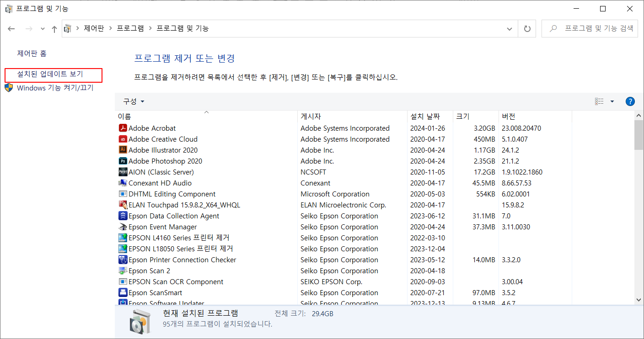
Task: Click version 3.11.0030
Action: 516,227
